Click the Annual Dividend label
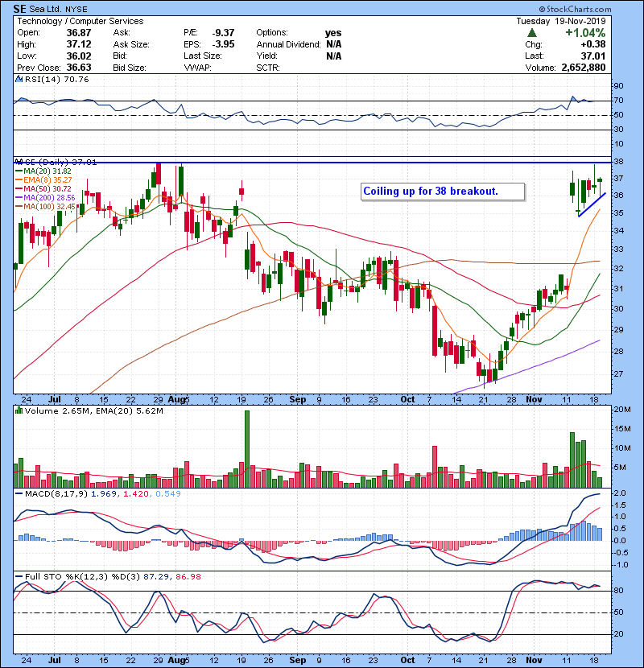Viewport: 644px width, 668px height. pos(288,44)
